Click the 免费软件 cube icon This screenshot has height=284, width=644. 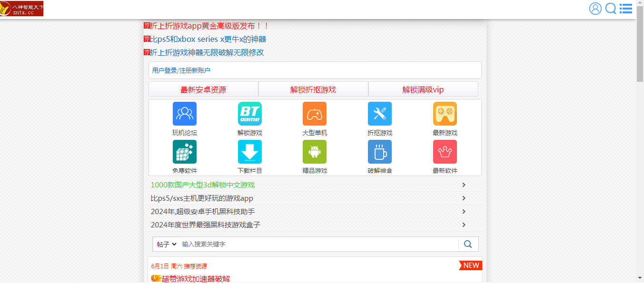tap(185, 152)
